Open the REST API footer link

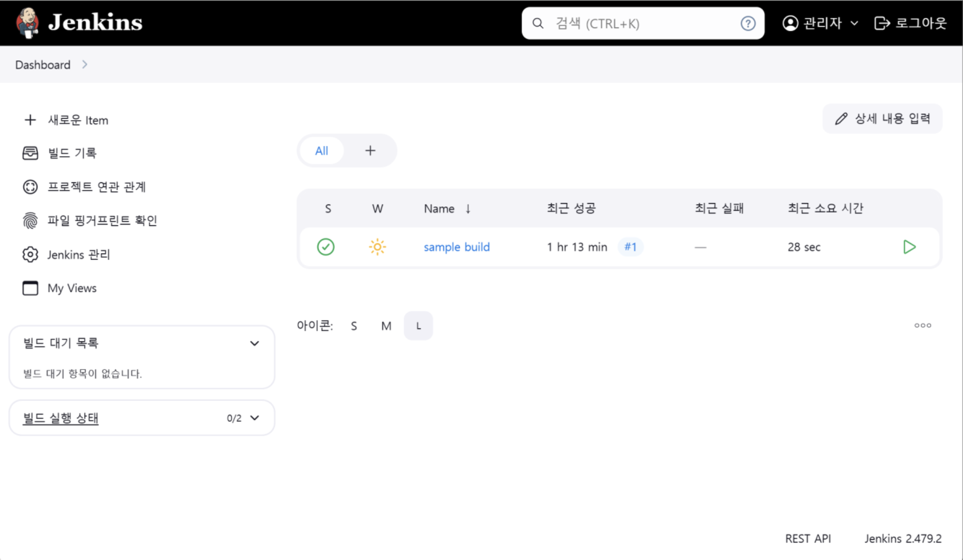click(808, 539)
